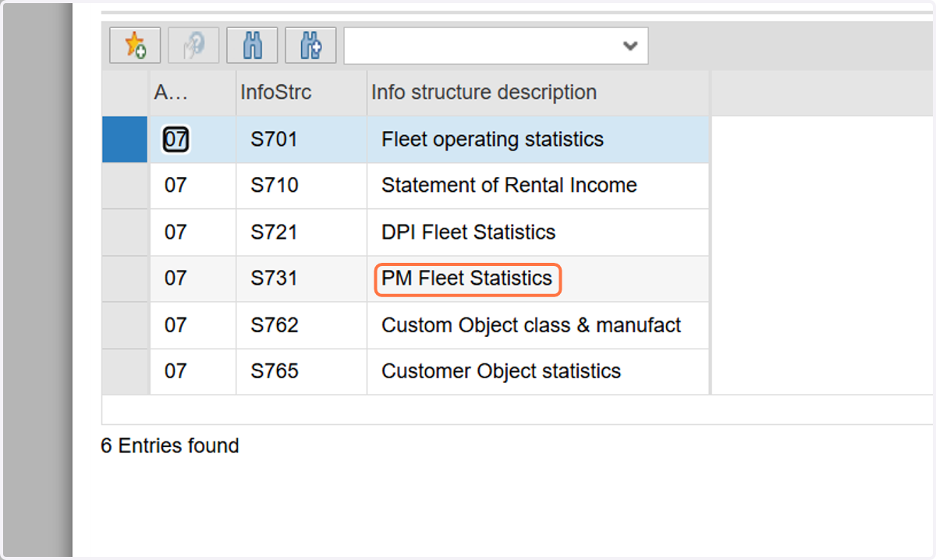Image resolution: width=936 pixels, height=560 pixels.
Task: Click the S762 info structure cell
Action: [x=301, y=325]
